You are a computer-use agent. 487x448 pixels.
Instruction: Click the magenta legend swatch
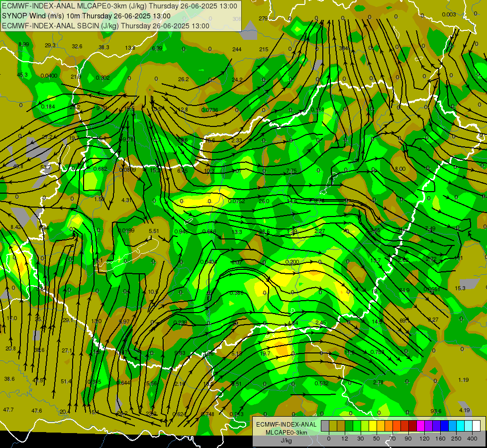[x=421, y=426]
